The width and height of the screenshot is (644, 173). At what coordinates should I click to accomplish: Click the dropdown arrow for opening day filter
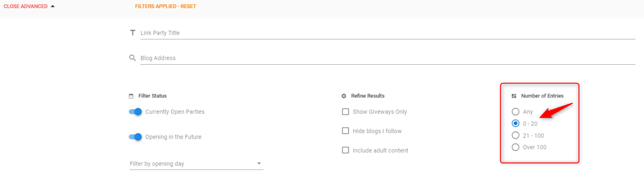click(259, 164)
